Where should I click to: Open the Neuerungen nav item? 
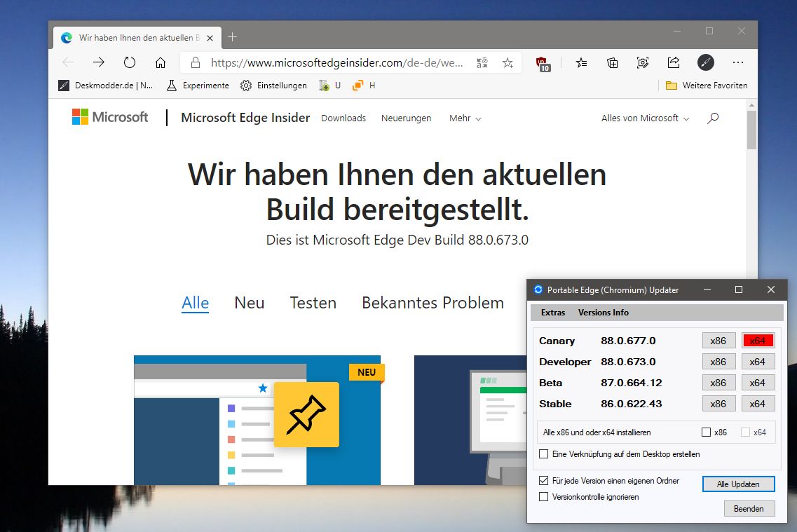coord(406,118)
